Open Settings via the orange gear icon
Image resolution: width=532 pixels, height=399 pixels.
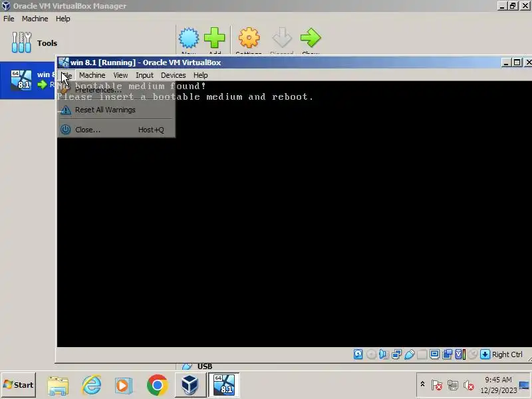[x=249, y=38]
